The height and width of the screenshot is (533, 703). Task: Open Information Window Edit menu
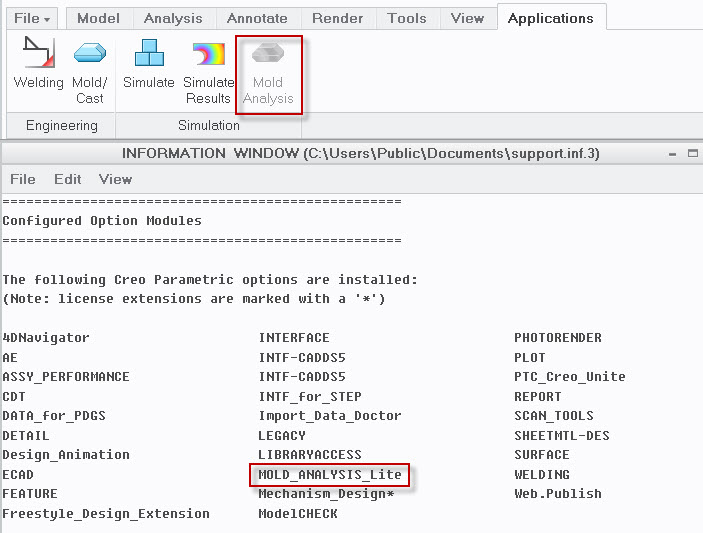tap(68, 179)
